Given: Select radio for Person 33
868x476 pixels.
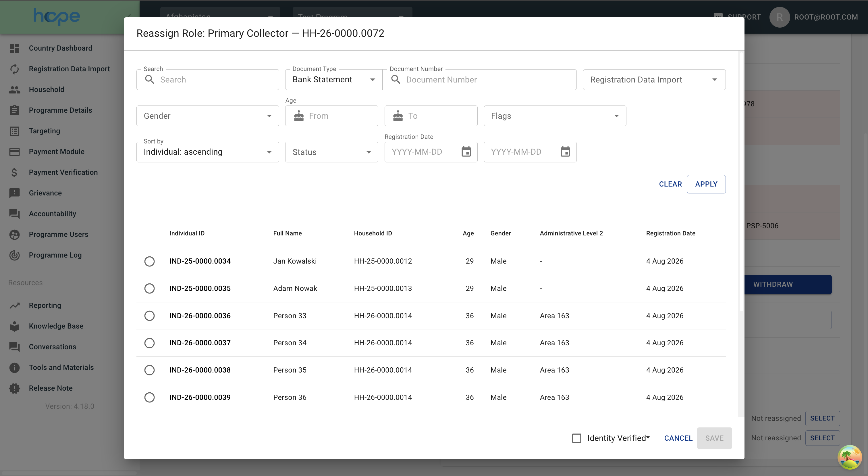Looking at the screenshot, I should pyautogui.click(x=149, y=316).
